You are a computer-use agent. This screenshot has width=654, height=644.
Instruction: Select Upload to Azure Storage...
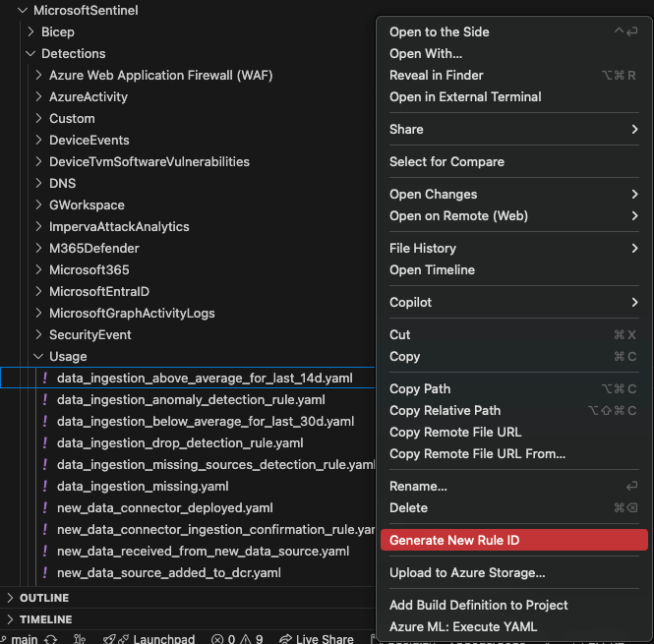tap(513, 573)
